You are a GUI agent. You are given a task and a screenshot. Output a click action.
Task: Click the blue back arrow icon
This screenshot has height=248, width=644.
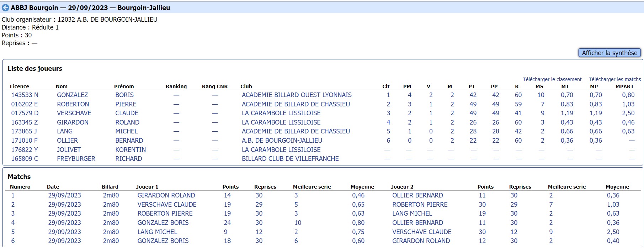5,7
